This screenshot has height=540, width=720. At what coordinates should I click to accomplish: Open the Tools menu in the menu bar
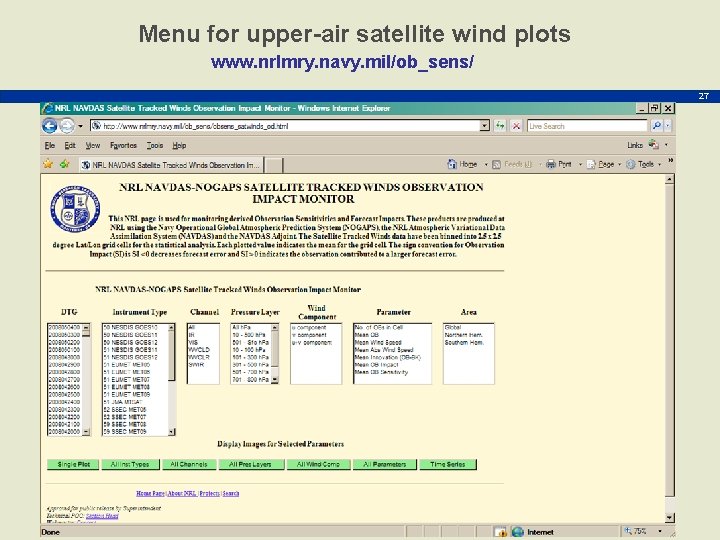point(155,146)
